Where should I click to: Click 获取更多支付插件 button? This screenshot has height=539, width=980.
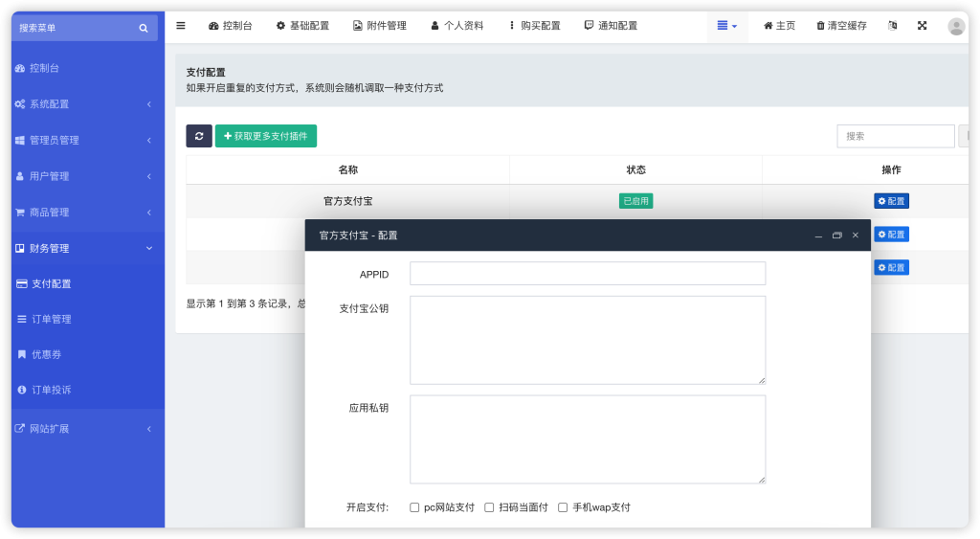click(266, 136)
